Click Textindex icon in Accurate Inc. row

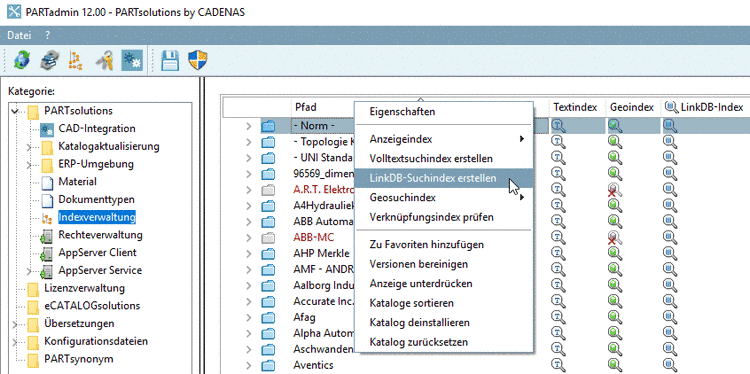[x=558, y=301]
